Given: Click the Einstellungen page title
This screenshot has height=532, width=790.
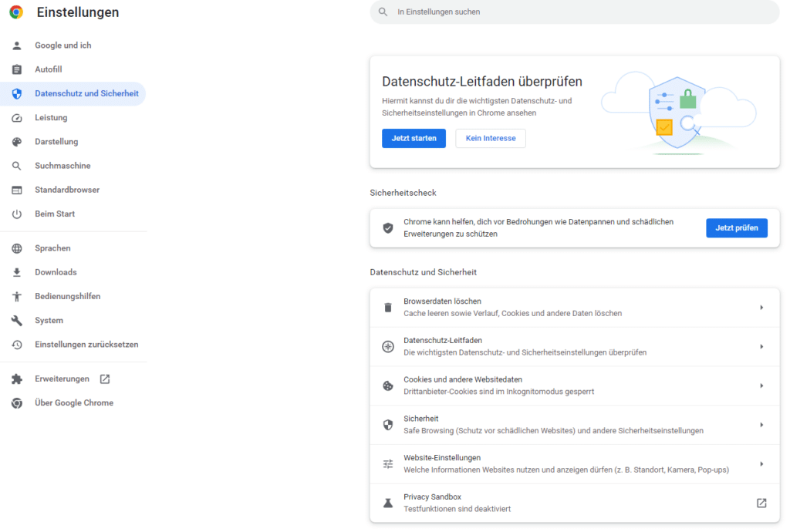Looking at the screenshot, I should 78,12.
